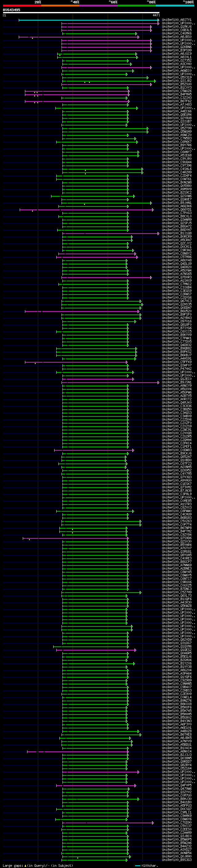The height and width of the screenshot is (868, 197).
Task: Select hit UniRef100_A7J483
Action: click(177, 105)
